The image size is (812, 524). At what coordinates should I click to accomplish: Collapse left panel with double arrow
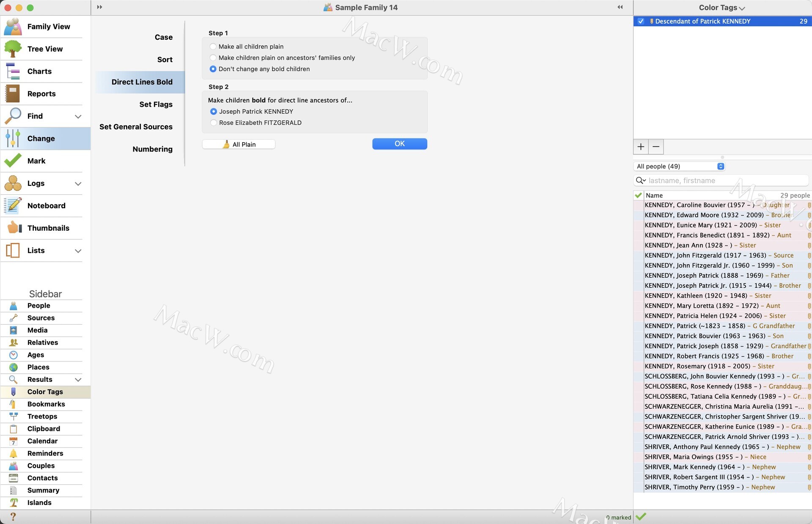click(99, 7)
